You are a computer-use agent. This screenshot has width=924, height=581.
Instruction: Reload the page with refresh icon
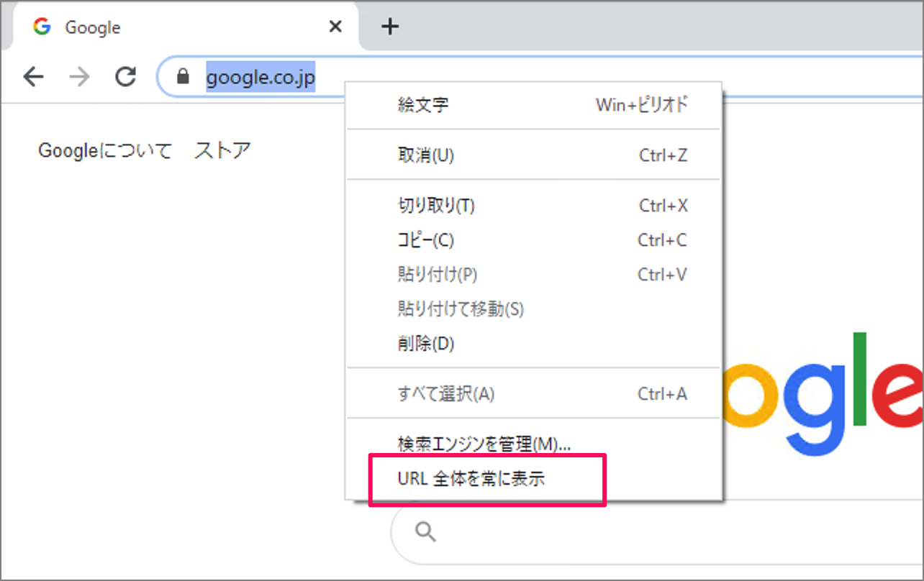click(126, 76)
